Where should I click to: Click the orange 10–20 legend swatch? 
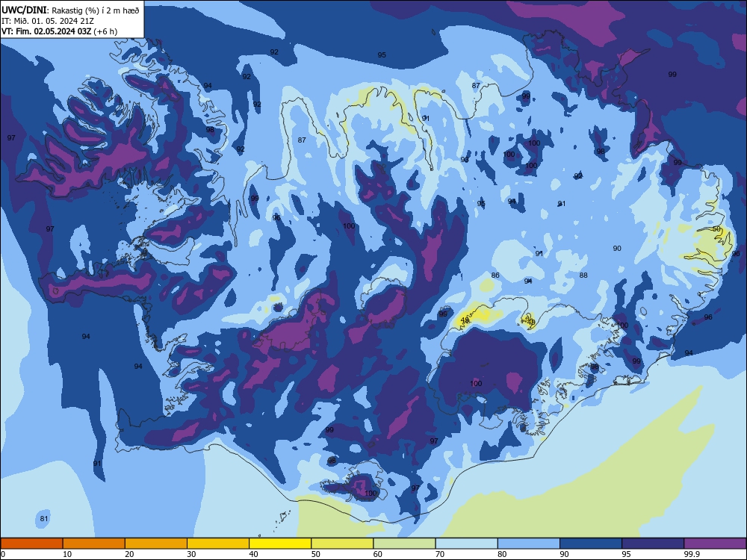pos(94,544)
